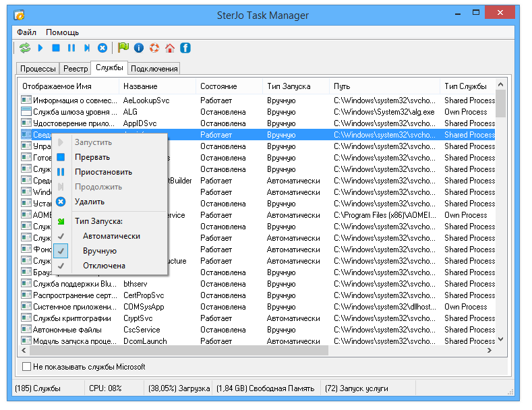
Task: Sort by Отображаемое Имя column header
Action: pyautogui.click(x=69, y=86)
